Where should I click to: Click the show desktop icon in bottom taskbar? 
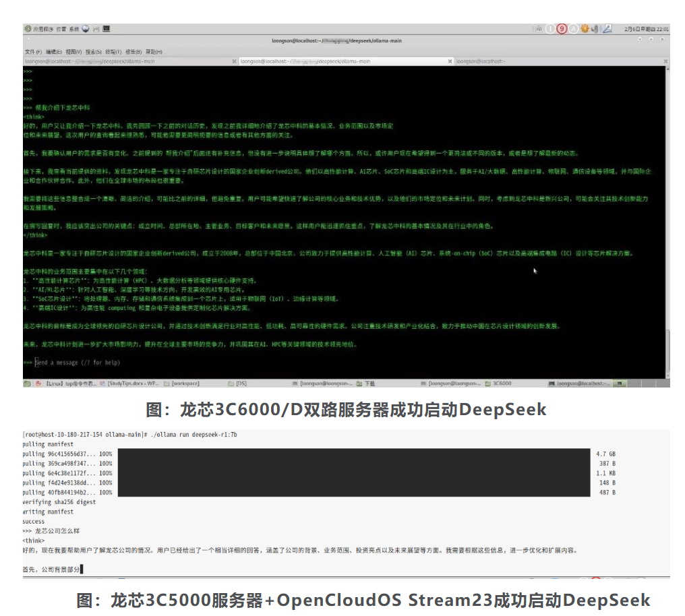coord(27,383)
